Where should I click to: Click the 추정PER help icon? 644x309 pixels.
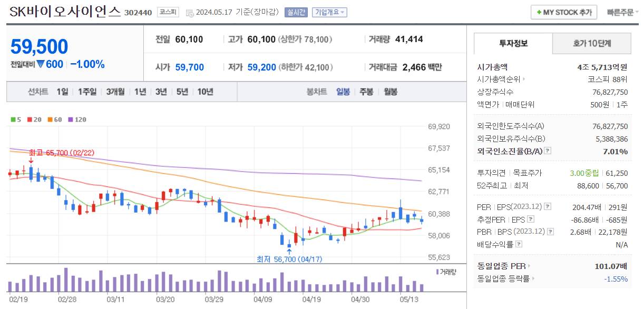coord(531,219)
